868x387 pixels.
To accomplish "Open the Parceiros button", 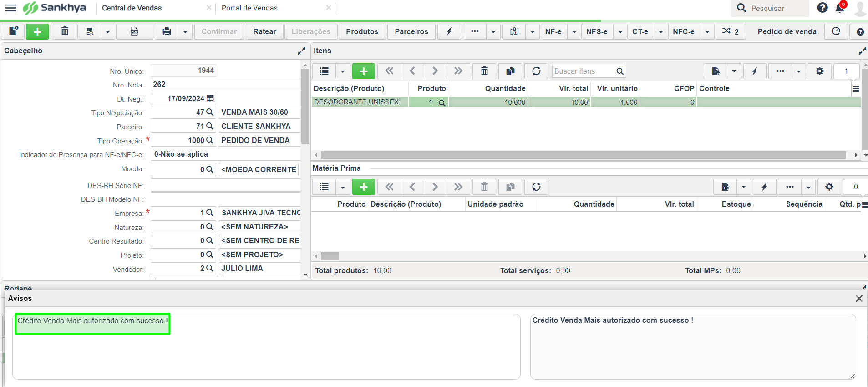I will click(x=411, y=31).
